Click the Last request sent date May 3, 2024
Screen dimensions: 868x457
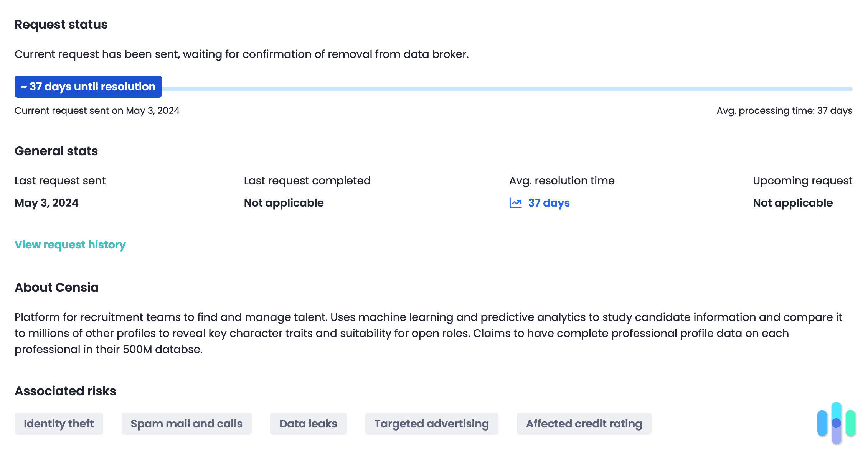tap(46, 203)
